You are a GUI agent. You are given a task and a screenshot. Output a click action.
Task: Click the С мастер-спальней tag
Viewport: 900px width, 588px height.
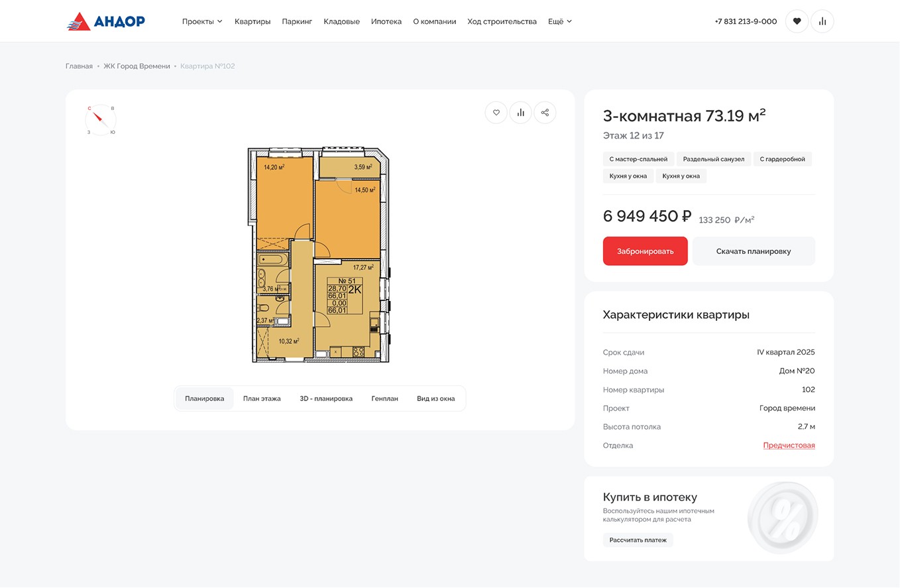(639, 159)
